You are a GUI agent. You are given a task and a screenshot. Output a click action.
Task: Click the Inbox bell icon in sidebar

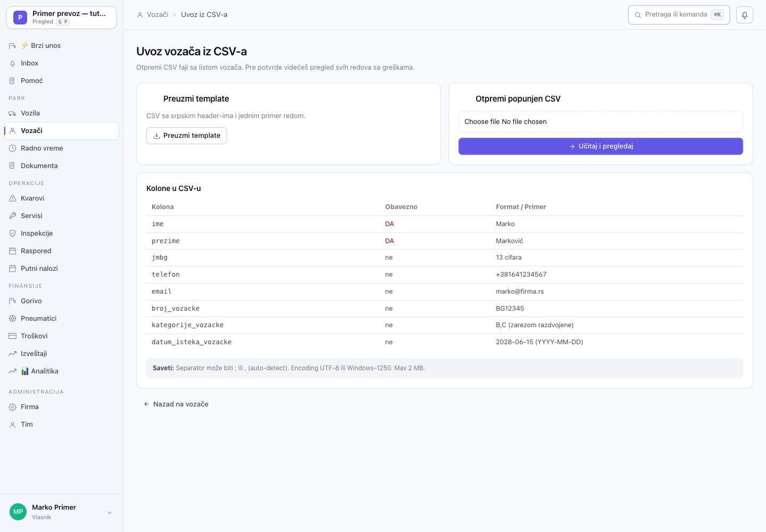coord(12,63)
